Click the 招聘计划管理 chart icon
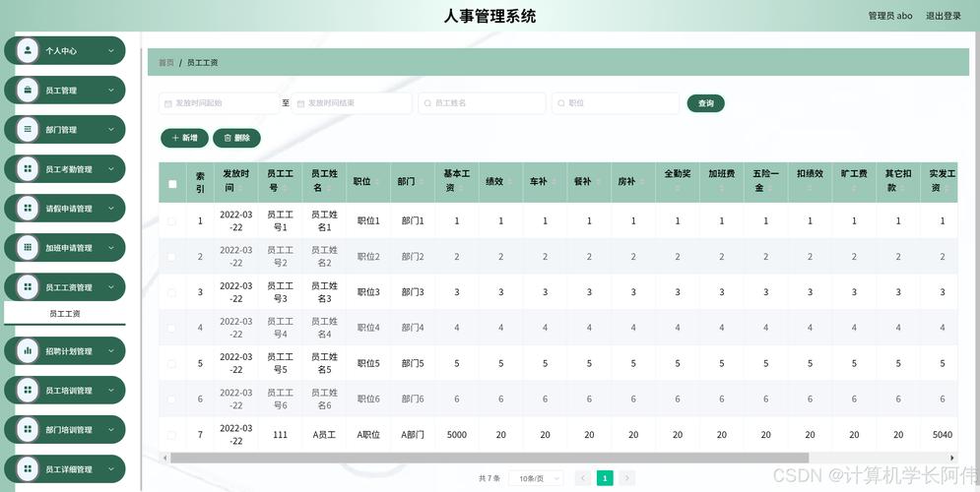The height and width of the screenshot is (492, 980). click(x=28, y=351)
